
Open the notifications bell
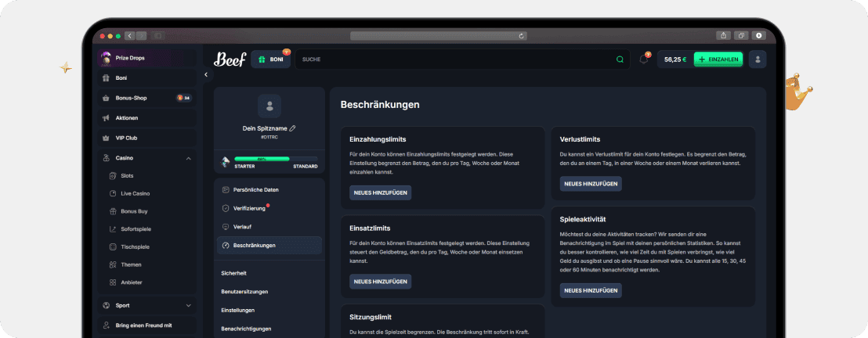(644, 59)
